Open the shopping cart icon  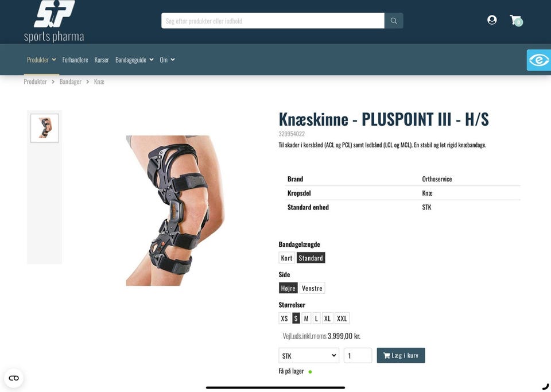tap(516, 20)
